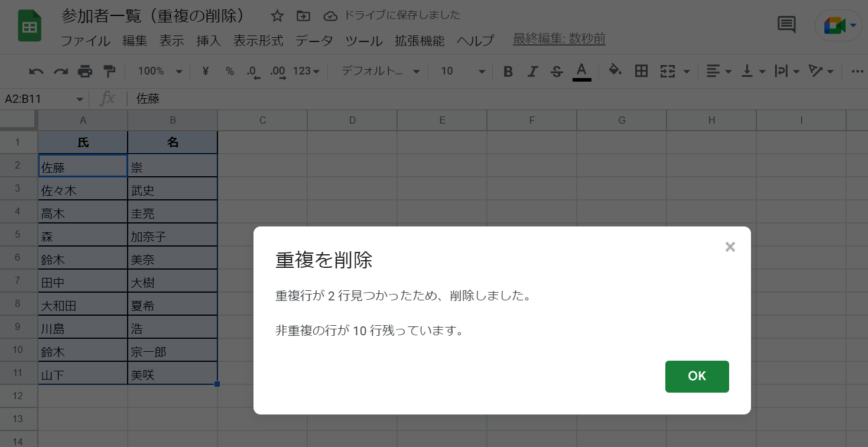Viewport: 868px width, 447px height.
Task: Choose the text color swatch
Action: click(x=581, y=71)
